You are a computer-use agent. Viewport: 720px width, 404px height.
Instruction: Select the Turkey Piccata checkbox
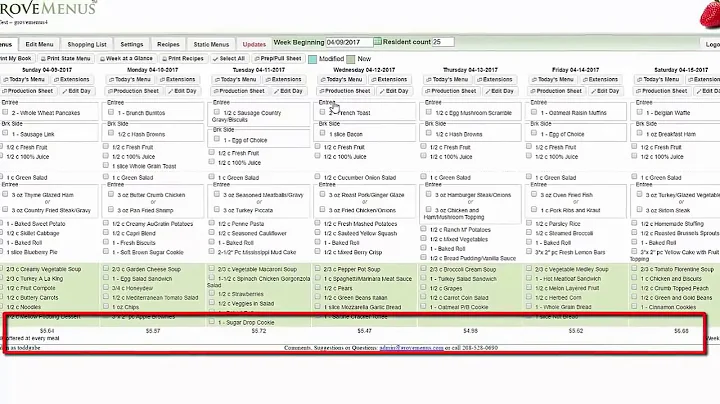pos(217,209)
